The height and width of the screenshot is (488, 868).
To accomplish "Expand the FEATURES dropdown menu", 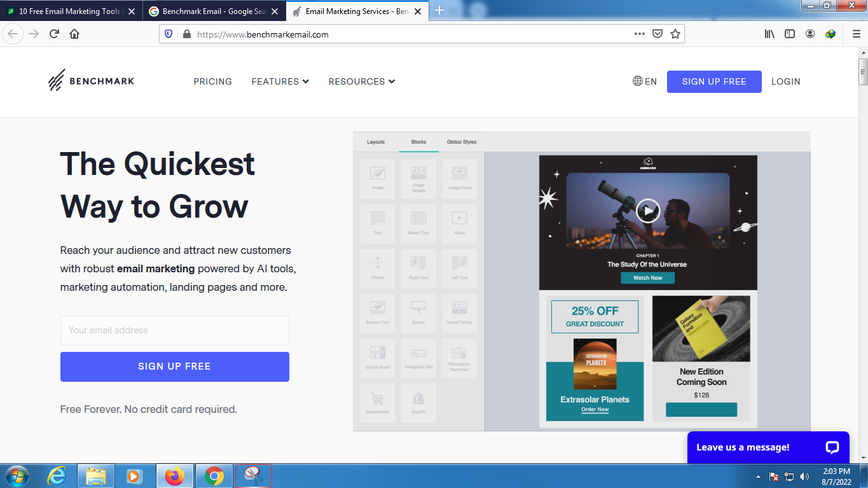I will coord(280,81).
